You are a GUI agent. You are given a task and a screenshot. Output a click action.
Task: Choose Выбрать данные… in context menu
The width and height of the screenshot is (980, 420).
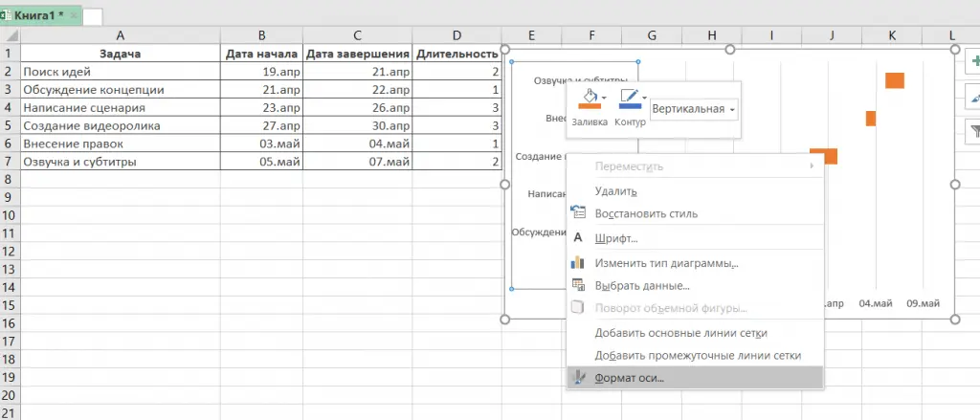click(x=642, y=285)
